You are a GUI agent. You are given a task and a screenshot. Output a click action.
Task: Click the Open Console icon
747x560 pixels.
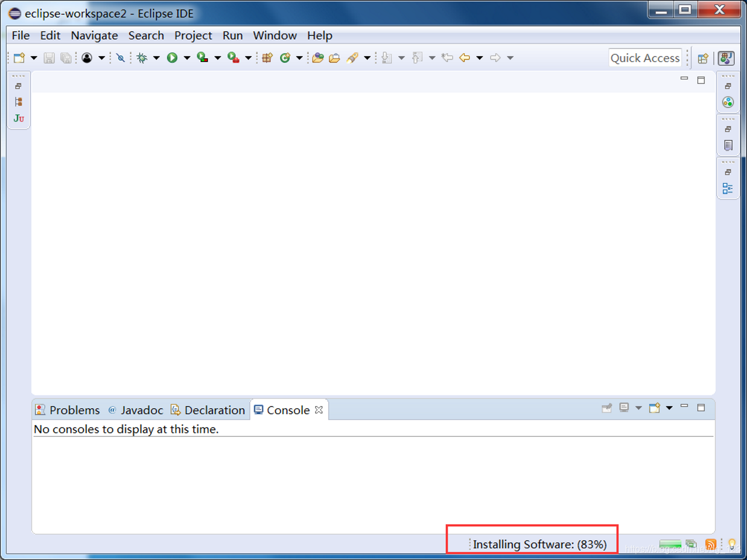click(x=655, y=408)
